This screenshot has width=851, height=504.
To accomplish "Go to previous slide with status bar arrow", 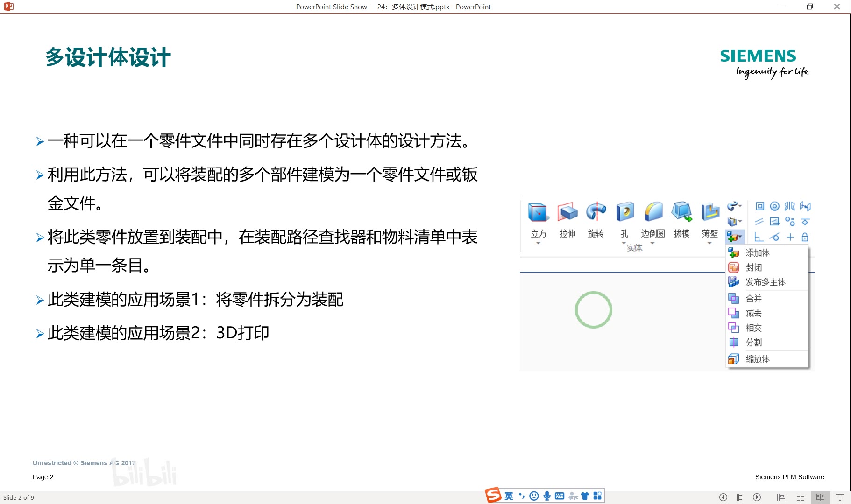I will click(723, 497).
